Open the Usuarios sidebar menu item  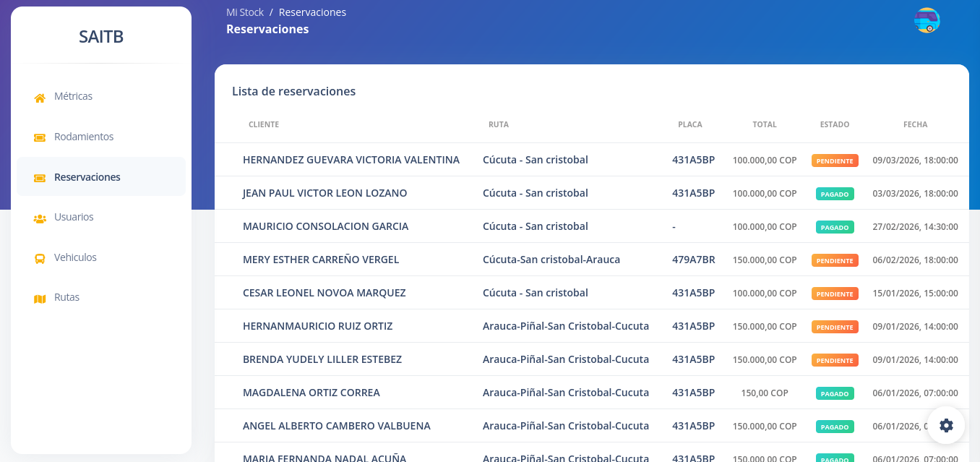click(74, 217)
